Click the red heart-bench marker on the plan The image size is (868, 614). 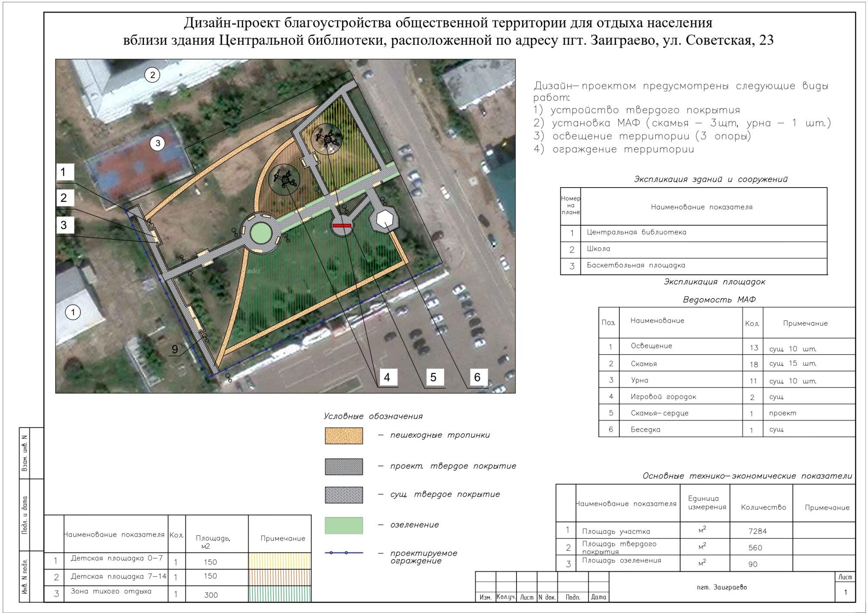342,226
